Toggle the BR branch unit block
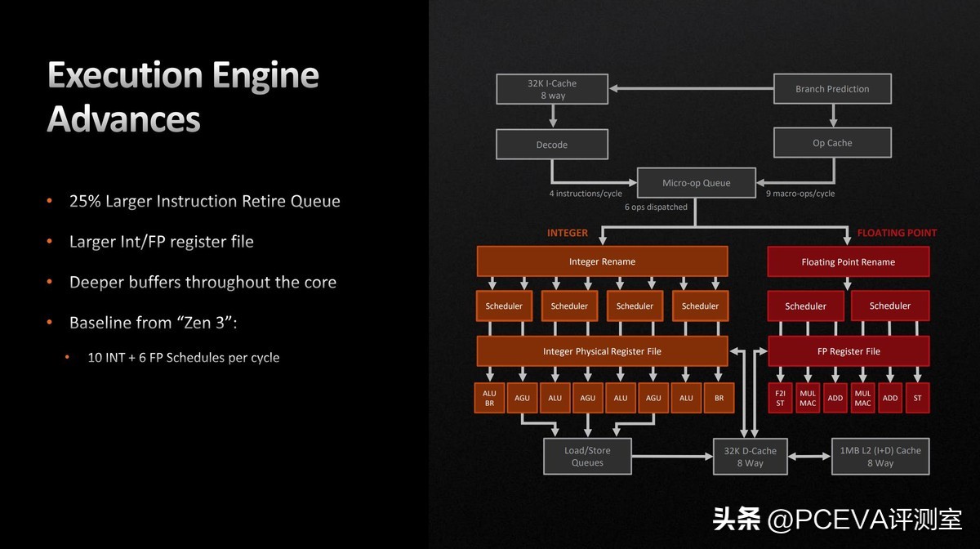Image resolution: width=980 pixels, height=549 pixels. [718, 398]
